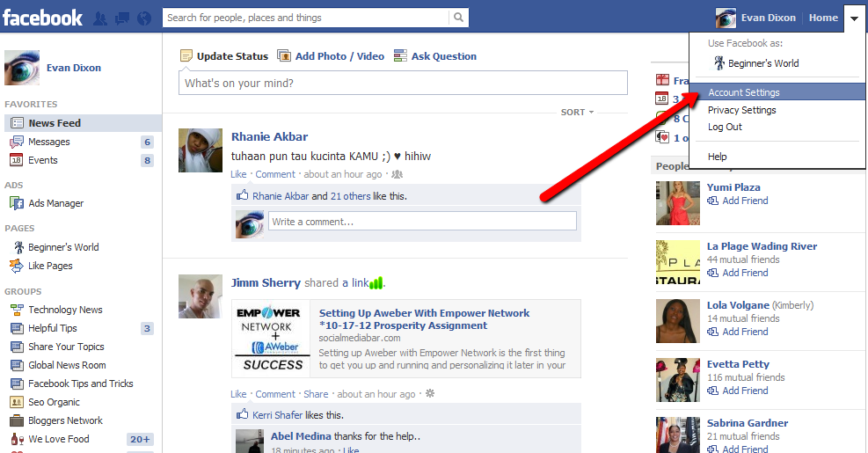
Task: Open Like Pages in sidebar
Action: [x=50, y=266]
